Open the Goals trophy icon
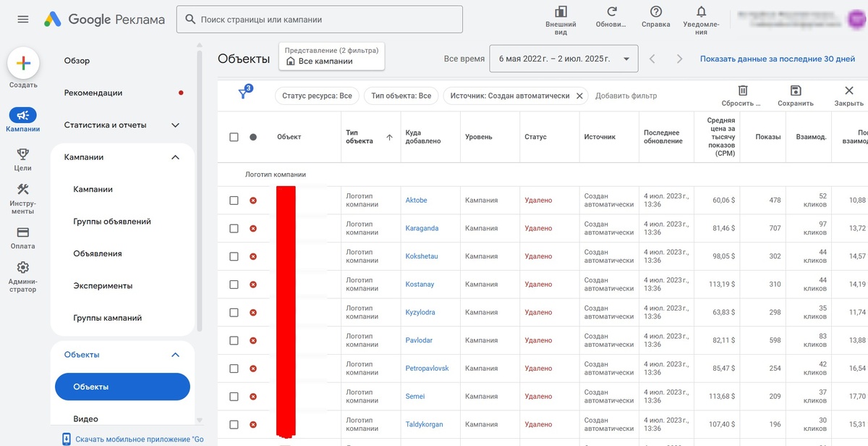 click(23, 153)
